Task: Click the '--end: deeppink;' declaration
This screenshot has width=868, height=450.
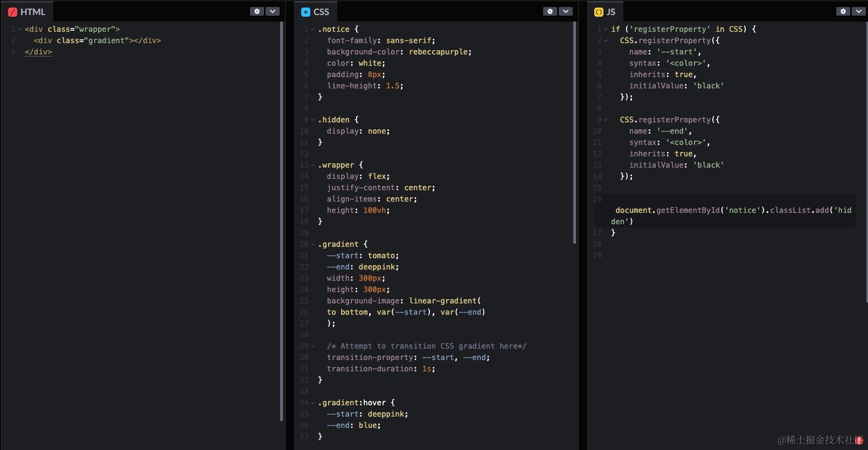Action: point(363,267)
